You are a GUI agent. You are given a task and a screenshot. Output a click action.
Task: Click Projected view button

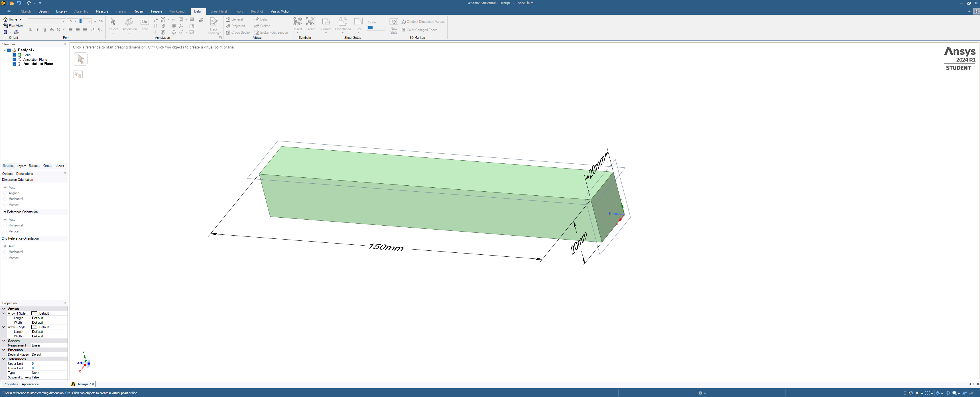click(235, 26)
